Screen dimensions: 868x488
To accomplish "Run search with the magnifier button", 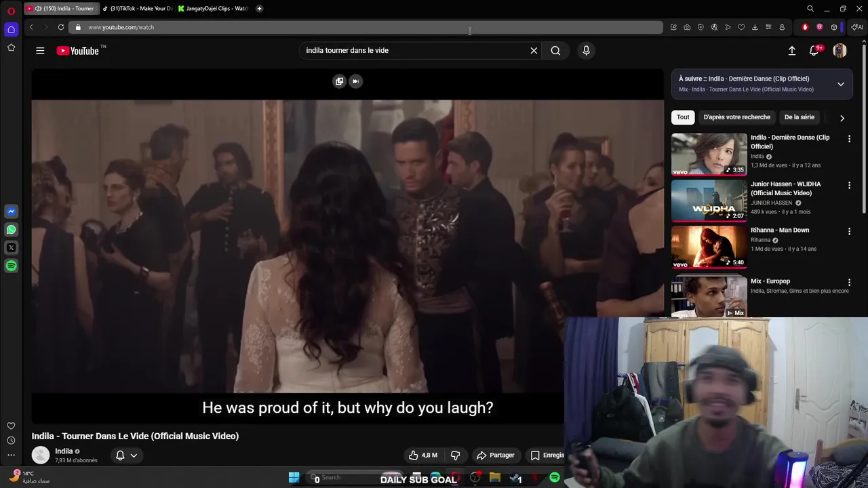I will click(555, 50).
